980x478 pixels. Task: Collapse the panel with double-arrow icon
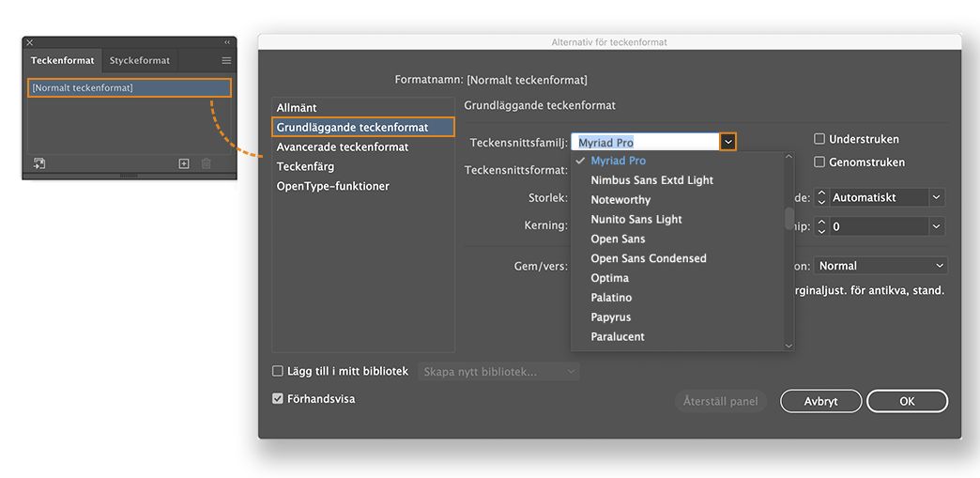[x=227, y=42]
